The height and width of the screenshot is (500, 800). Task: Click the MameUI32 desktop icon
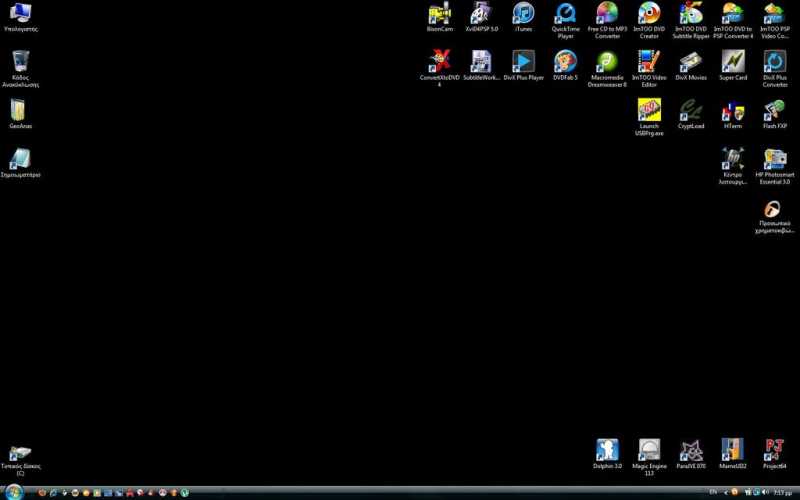733,450
